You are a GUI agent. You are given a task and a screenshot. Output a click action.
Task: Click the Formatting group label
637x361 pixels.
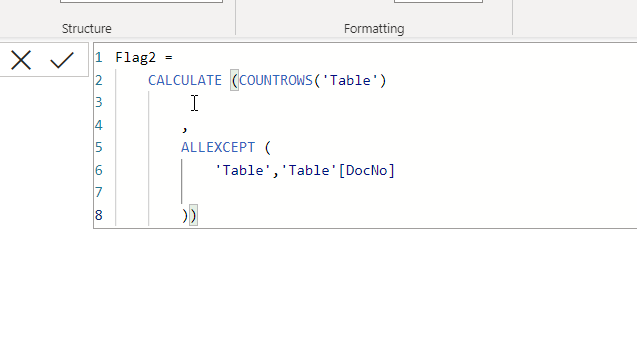point(374,29)
